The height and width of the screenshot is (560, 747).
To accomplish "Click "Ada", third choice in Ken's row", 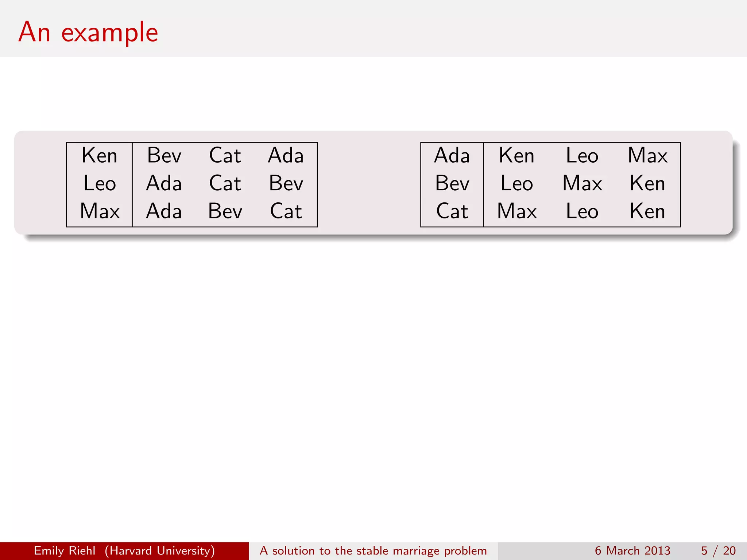I will (286, 156).
